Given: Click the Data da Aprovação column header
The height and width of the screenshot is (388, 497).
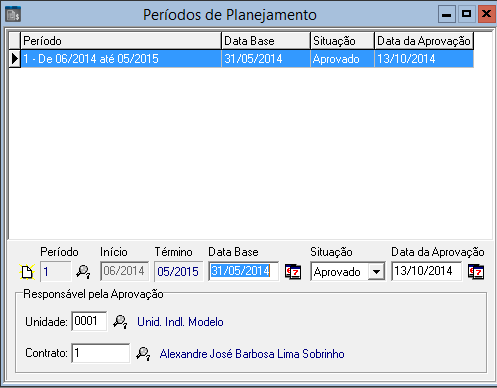Looking at the screenshot, I should 424,41.
